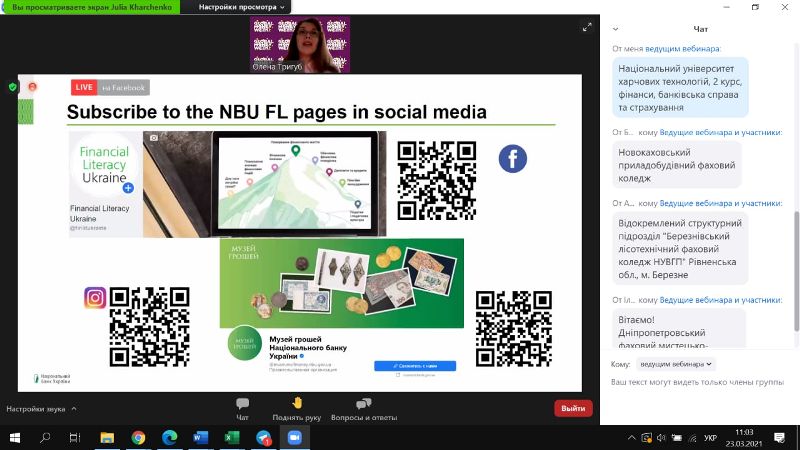The image size is (800, 450).
Task: Click the chat panel vertical scrollbar
Action: click(796, 271)
